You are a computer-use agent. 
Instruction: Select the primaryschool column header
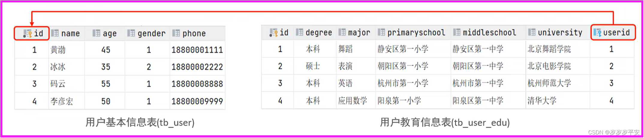point(416,33)
